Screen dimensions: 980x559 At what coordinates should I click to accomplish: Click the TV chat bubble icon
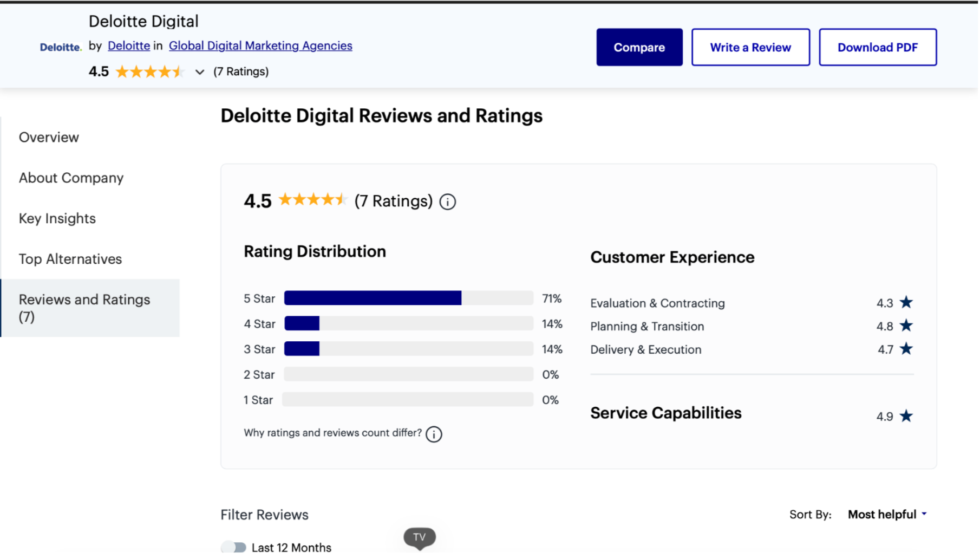pos(420,537)
